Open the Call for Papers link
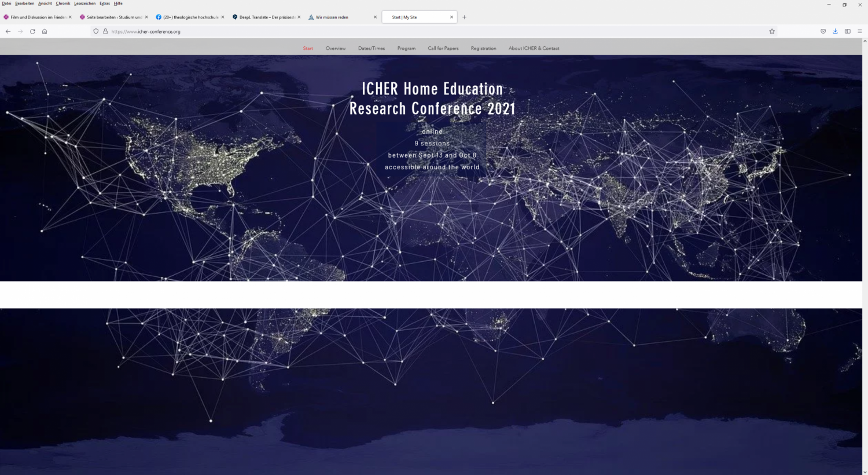868x475 pixels. point(443,48)
